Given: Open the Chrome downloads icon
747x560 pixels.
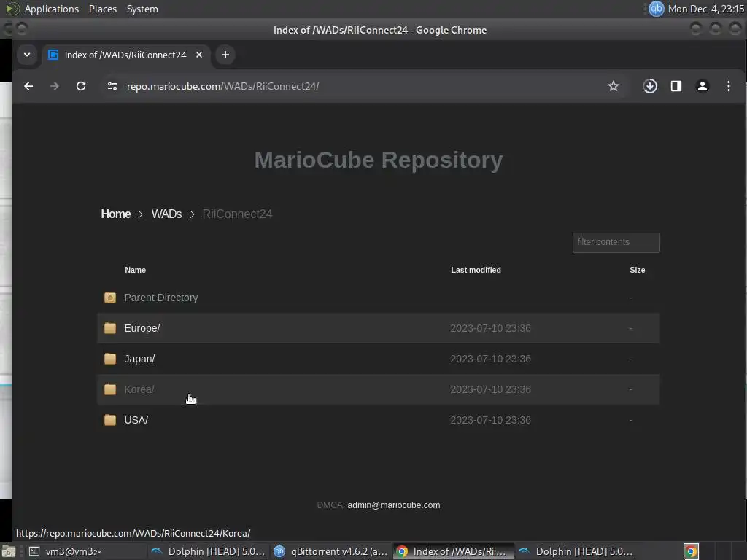Looking at the screenshot, I should (650, 86).
